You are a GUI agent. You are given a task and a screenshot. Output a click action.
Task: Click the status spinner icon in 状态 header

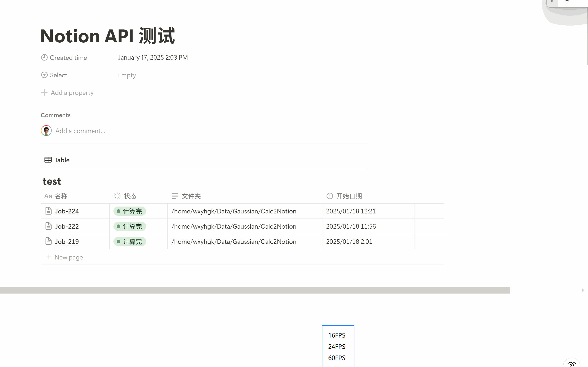point(117,196)
